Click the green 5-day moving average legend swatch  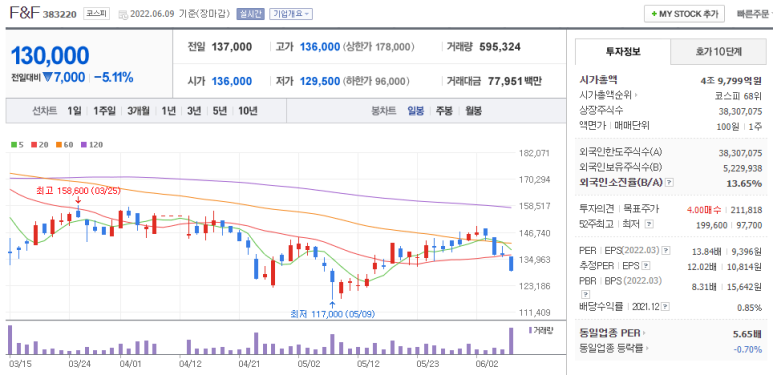click(14, 145)
